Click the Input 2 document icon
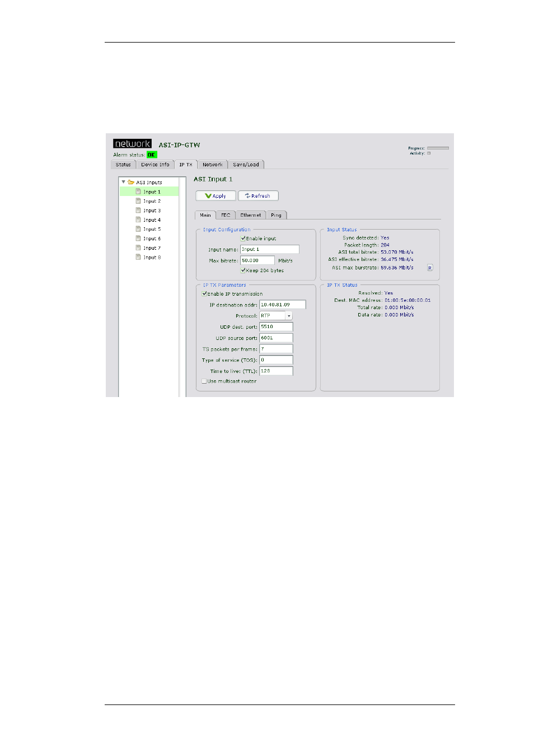This screenshot has height=756, width=534. click(x=138, y=201)
